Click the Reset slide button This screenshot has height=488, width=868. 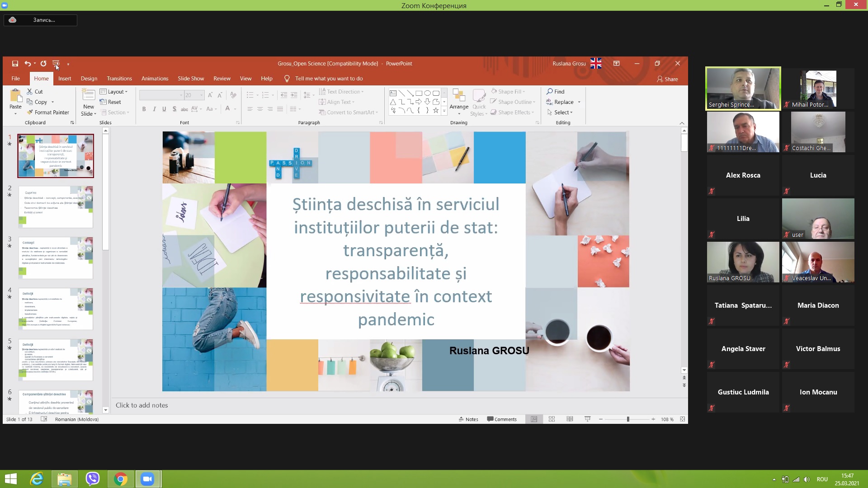[x=110, y=102]
